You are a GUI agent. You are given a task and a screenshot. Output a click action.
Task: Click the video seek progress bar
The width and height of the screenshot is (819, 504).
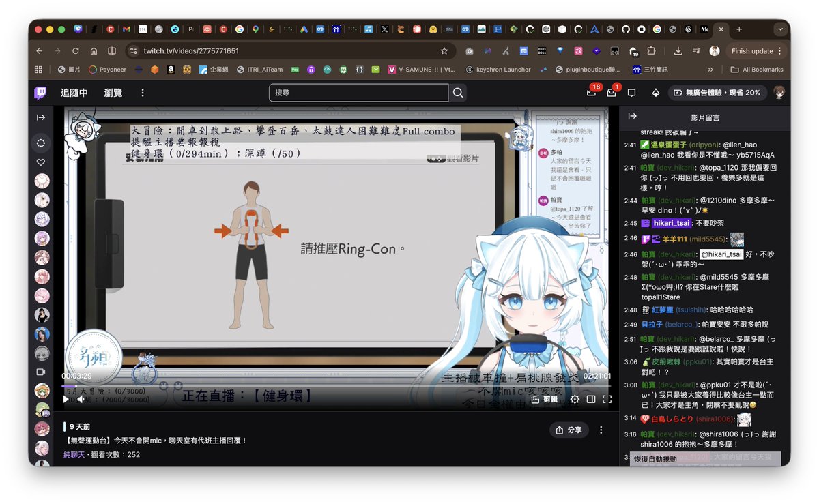click(x=336, y=386)
